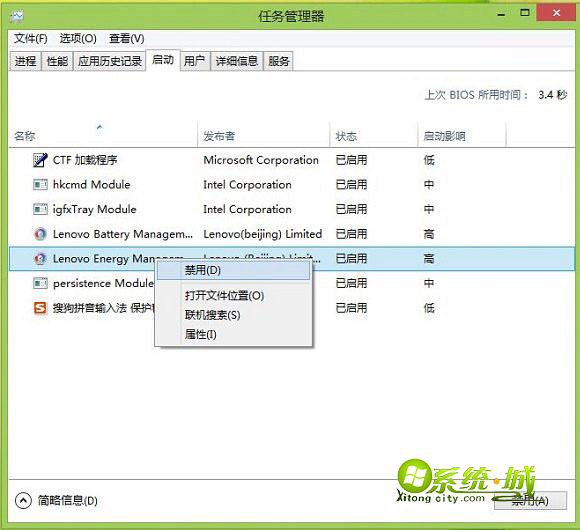The height and width of the screenshot is (530, 580).
Task: Minimize the Task Manager window
Action: 502,14
